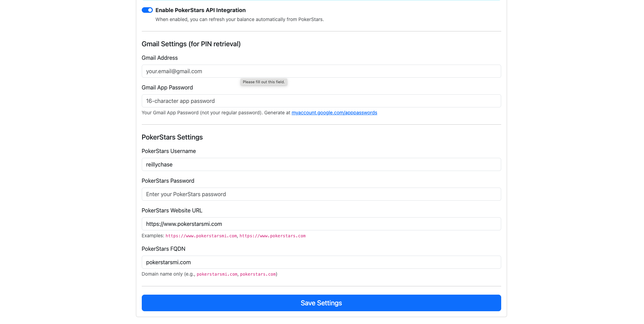The width and height of the screenshot is (644, 324).
Task: Click the 'Gmail Settings (for PIN retrieval)' heading
Action: tap(191, 44)
